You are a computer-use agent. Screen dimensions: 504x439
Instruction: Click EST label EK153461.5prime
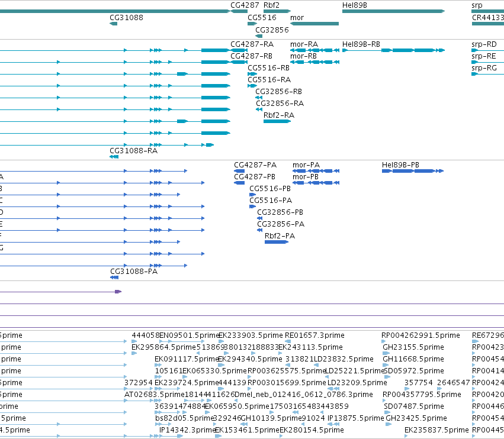tap(247, 430)
